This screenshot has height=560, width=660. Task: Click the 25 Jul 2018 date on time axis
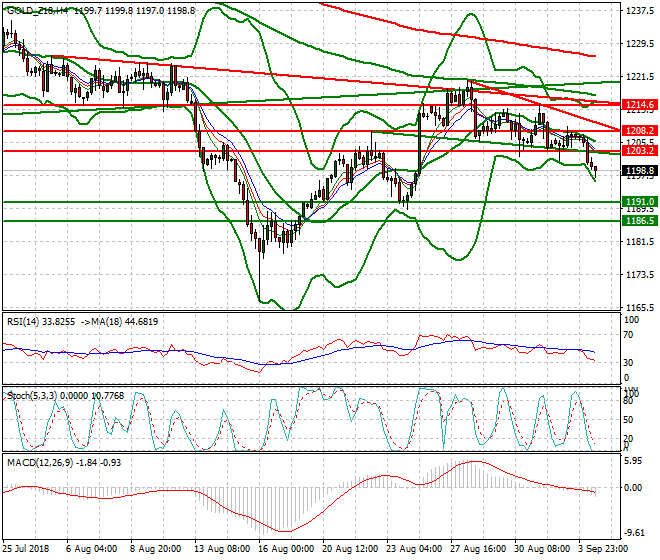pyautogui.click(x=25, y=549)
